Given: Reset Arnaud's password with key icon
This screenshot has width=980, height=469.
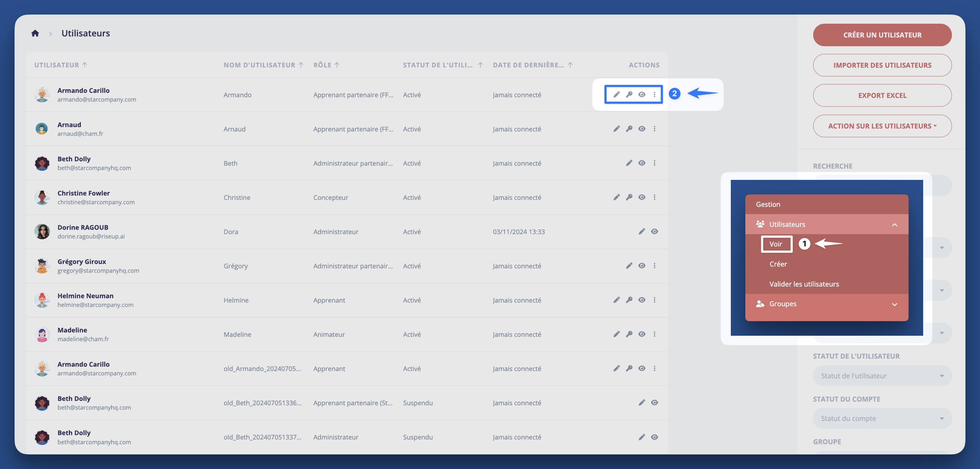Looking at the screenshot, I should [x=629, y=129].
